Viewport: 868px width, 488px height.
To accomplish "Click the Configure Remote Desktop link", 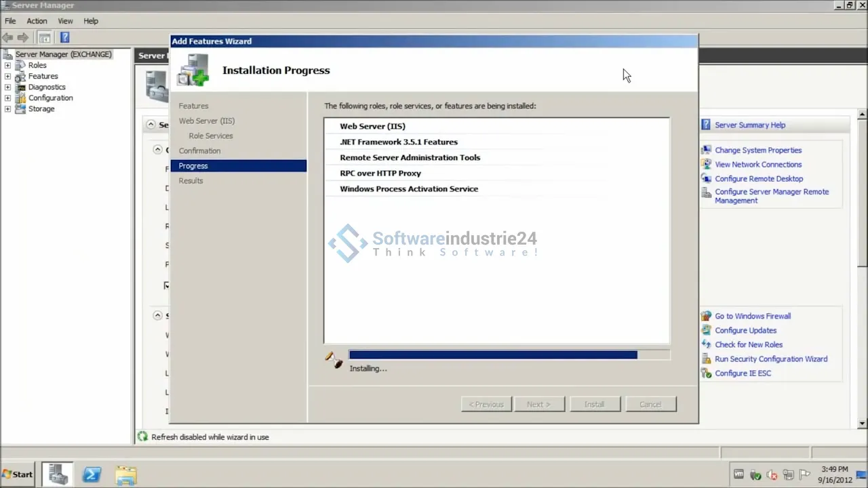I will [x=758, y=179].
